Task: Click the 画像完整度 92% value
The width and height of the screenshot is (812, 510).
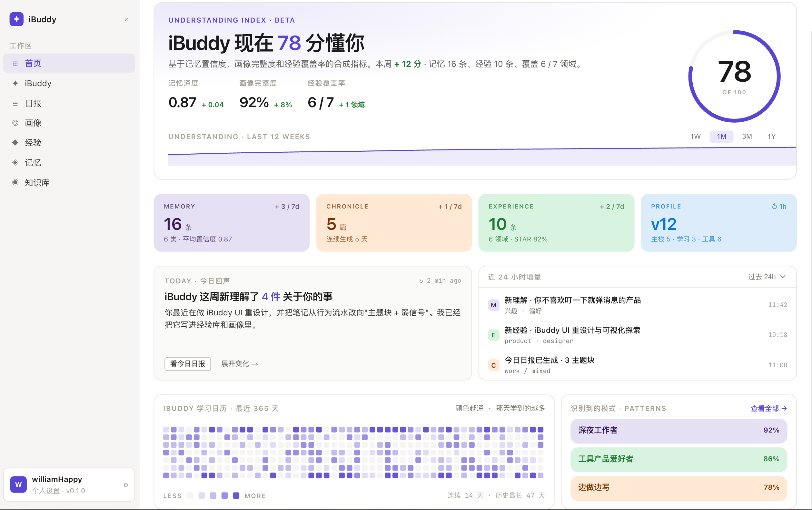Action: [x=254, y=103]
